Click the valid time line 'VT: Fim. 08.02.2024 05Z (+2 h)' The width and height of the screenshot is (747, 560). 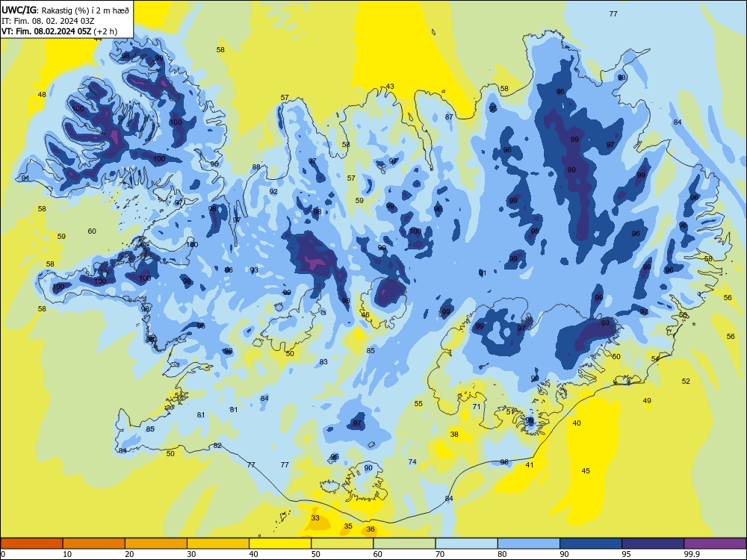pyautogui.click(x=60, y=31)
